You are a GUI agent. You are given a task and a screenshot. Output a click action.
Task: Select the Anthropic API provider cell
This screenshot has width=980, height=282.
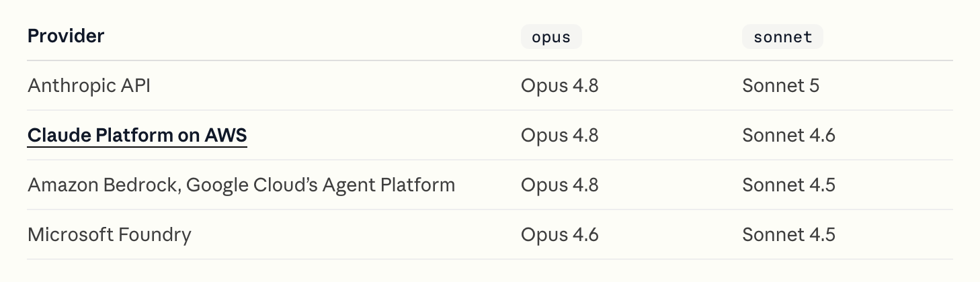click(89, 86)
